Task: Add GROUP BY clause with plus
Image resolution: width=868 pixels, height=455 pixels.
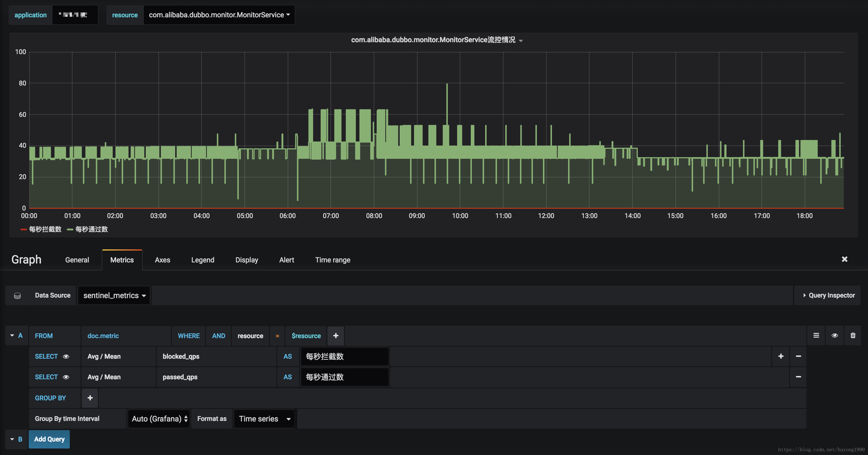Action: tap(90, 398)
